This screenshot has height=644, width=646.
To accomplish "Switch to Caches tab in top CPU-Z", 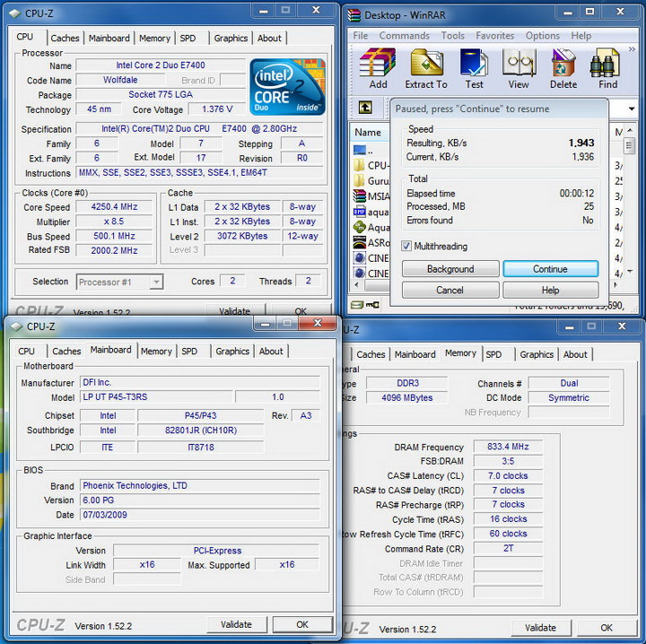I will coord(65,39).
